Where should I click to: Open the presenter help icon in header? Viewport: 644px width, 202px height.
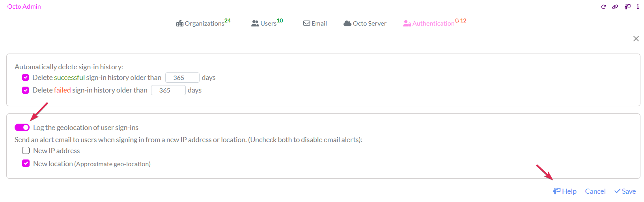(627, 7)
